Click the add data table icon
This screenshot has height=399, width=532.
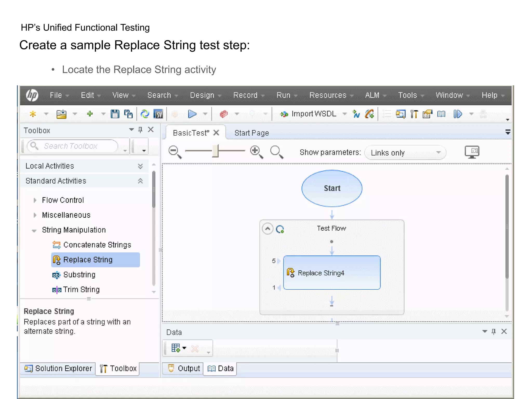coord(176,348)
